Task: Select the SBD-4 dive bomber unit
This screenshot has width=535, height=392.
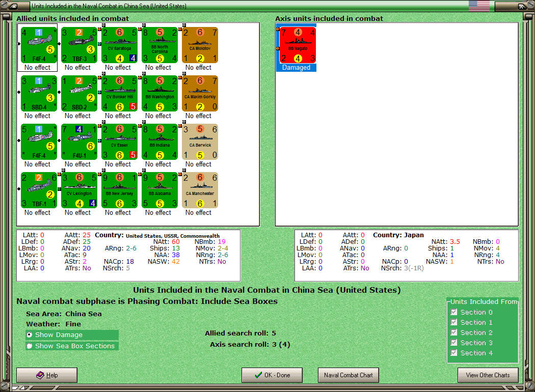Action: pyautogui.click(x=39, y=93)
